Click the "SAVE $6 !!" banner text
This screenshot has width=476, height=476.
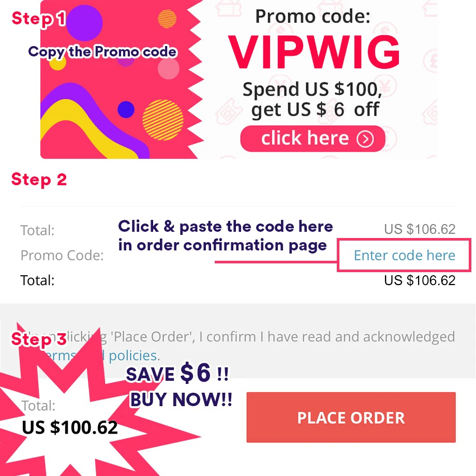(x=177, y=373)
